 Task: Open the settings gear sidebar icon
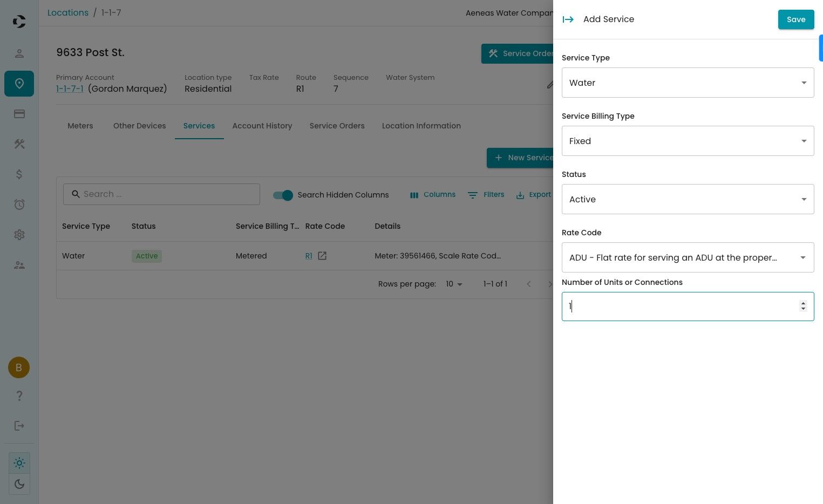click(x=19, y=235)
